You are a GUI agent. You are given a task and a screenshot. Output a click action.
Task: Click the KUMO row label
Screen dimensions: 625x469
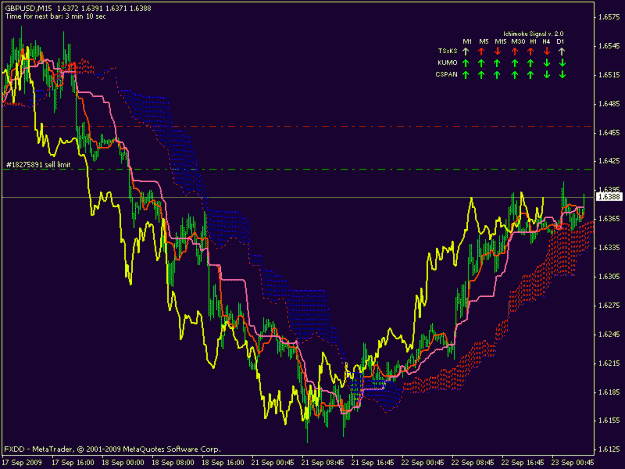(447, 63)
